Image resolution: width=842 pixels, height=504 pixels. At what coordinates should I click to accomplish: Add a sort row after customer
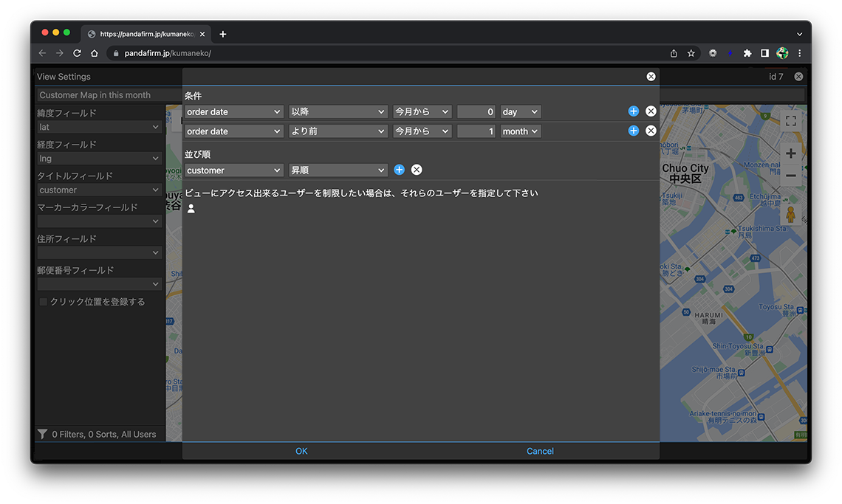coord(399,170)
